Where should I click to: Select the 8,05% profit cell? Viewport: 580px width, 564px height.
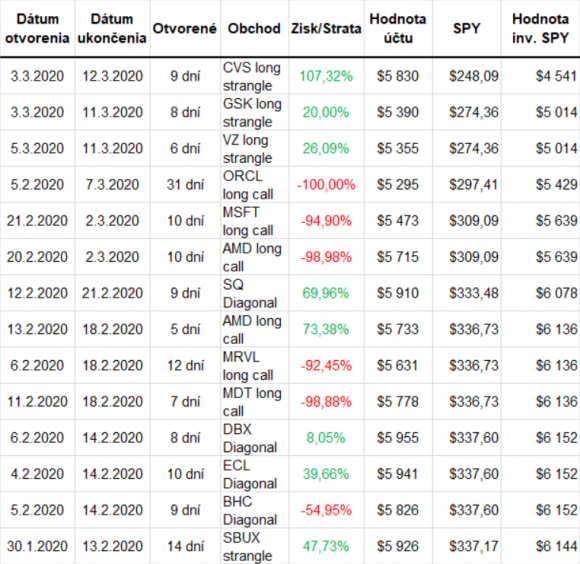click(x=326, y=438)
